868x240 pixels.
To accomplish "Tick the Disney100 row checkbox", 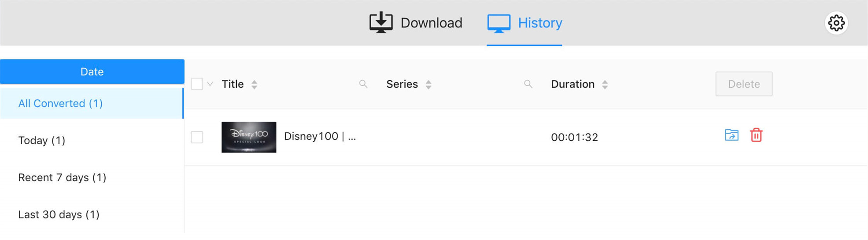I will tap(197, 137).
